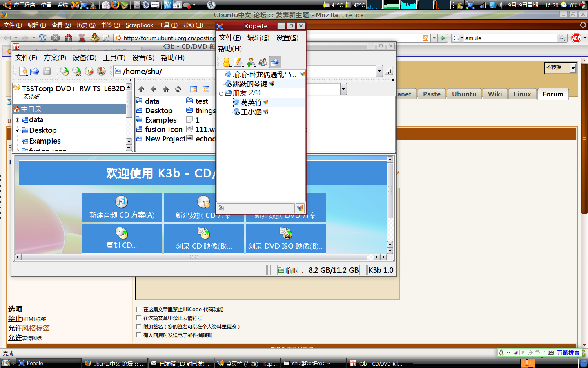Click Kopete MSN account icon in status bar

pyautogui.click(x=300, y=208)
